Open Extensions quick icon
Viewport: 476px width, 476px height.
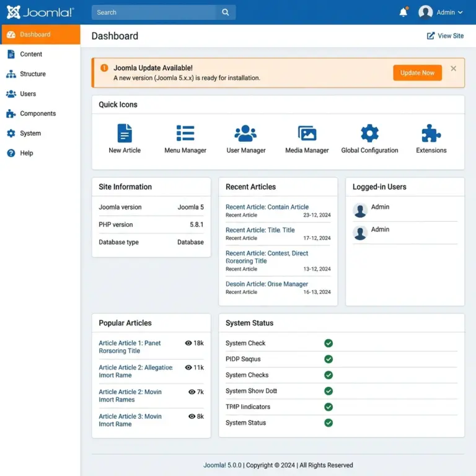[431, 139]
